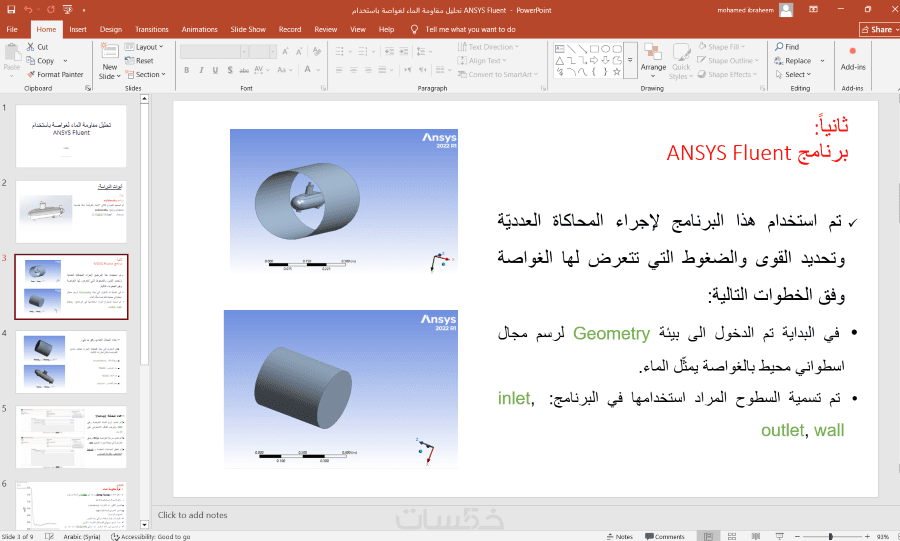Expand the shapes gallery More arrow
The image size is (900, 541).
[x=630, y=60]
